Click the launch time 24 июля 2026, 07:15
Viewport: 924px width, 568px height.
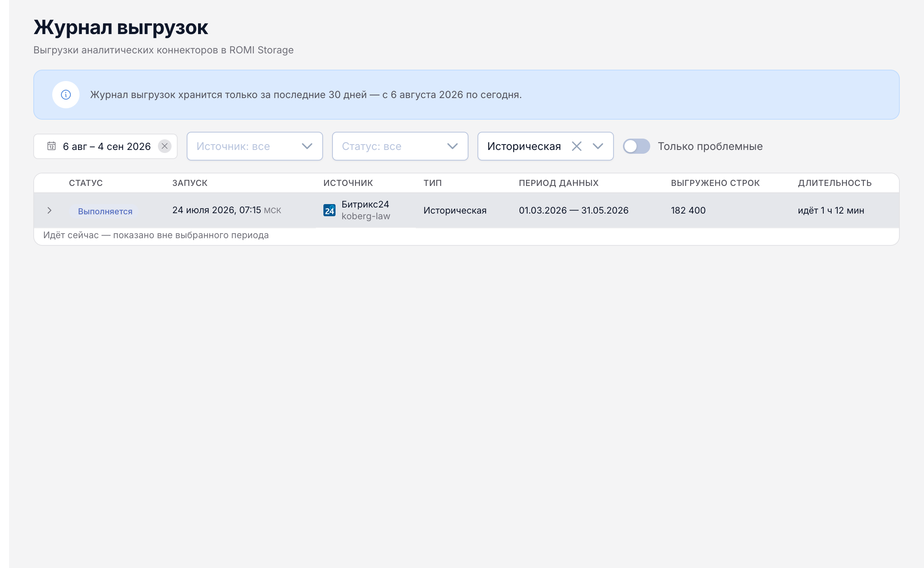point(217,210)
